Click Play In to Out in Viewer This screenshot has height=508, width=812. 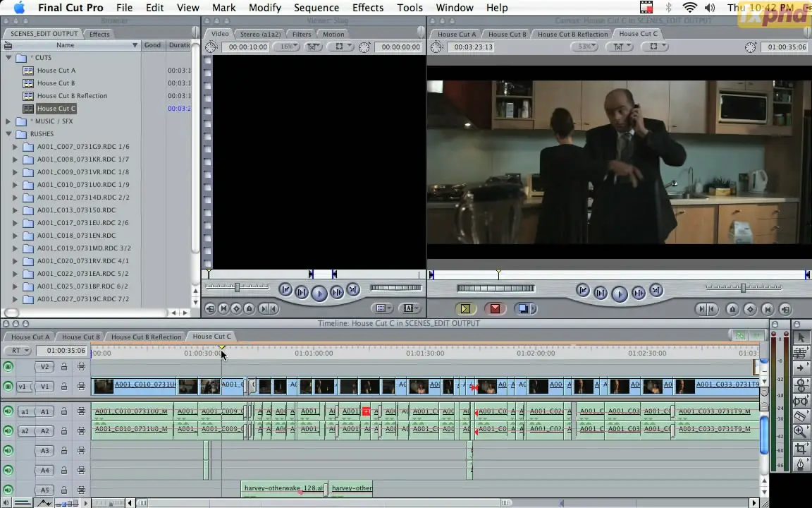click(302, 292)
